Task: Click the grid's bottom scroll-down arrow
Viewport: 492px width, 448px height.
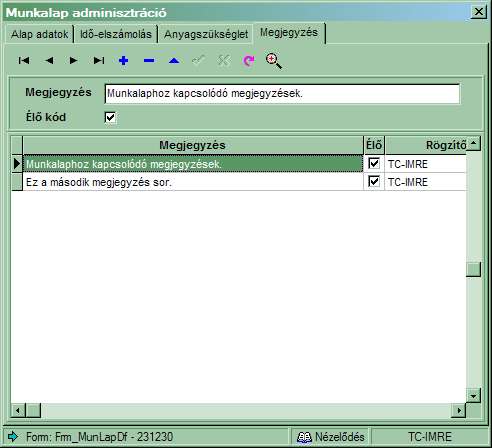Action: coord(473,396)
